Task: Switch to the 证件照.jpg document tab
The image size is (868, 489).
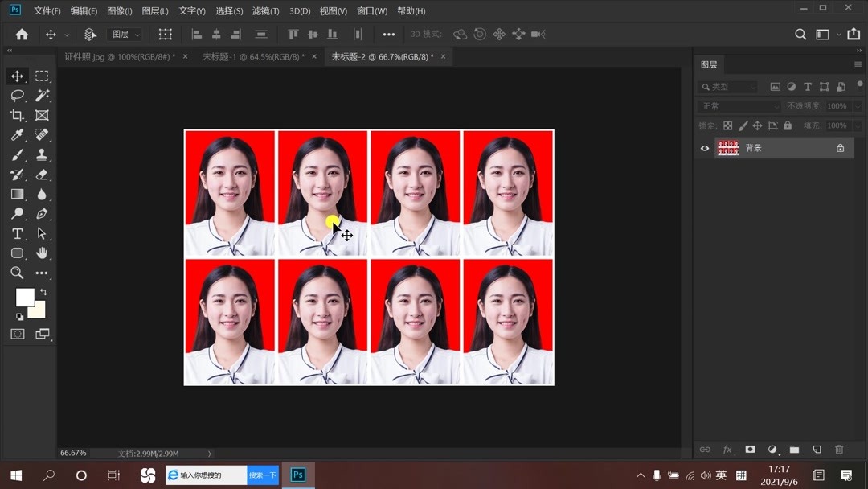Action: click(x=104, y=56)
